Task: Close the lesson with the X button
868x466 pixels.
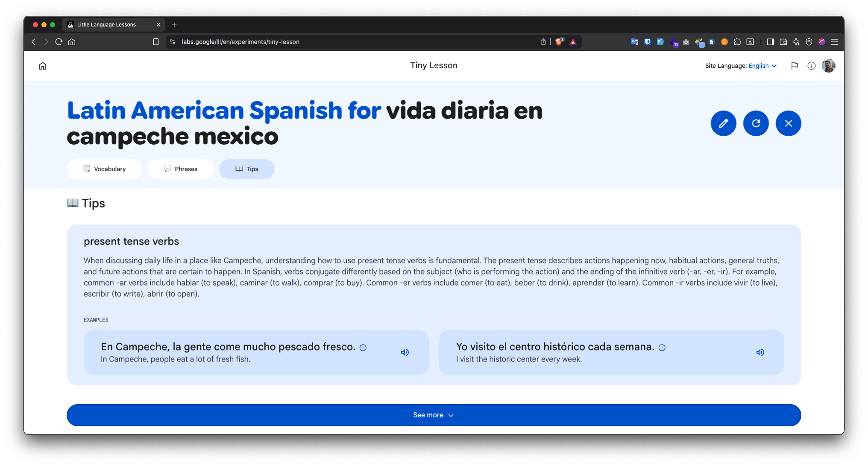Action: (788, 123)
